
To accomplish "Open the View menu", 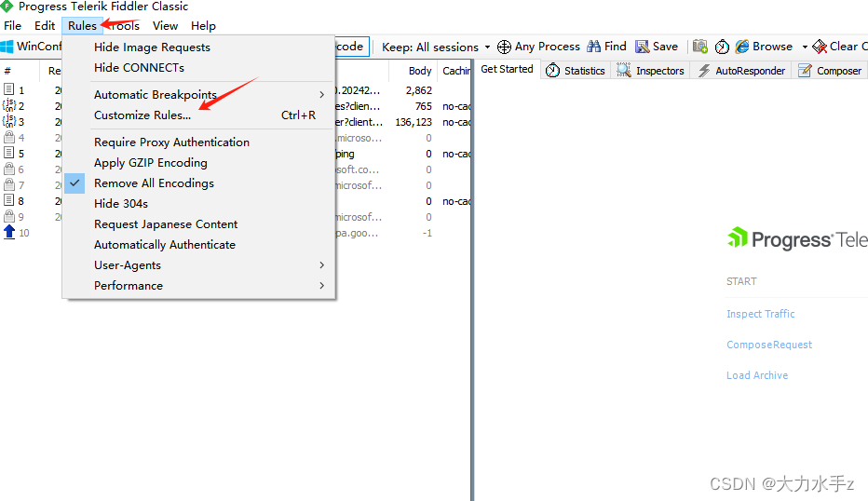I will (165, 26).
